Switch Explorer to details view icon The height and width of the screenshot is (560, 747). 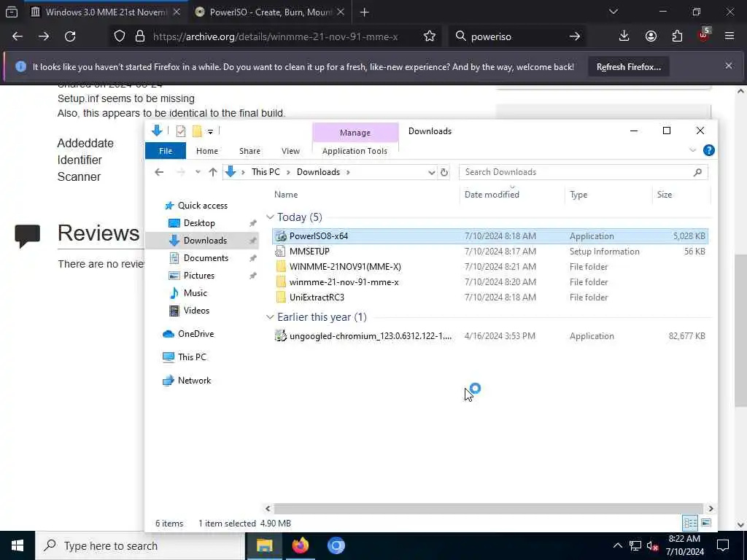point(690,523)
